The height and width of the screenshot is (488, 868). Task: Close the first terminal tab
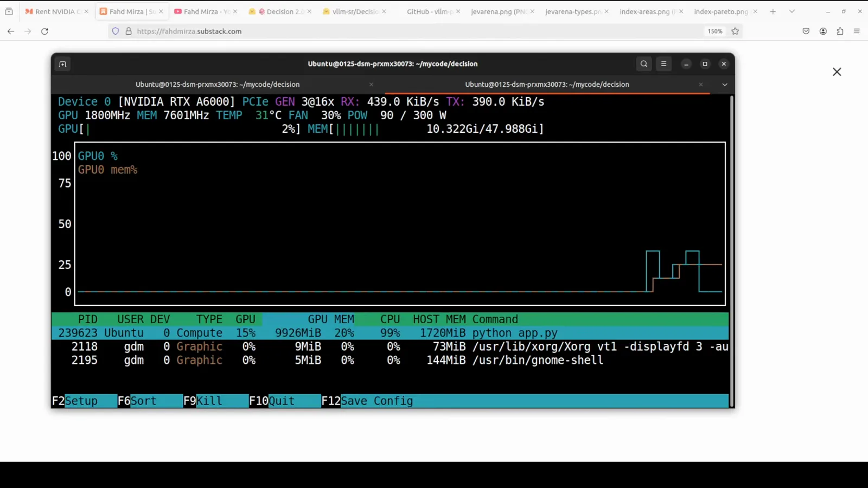tap(371, 85)
